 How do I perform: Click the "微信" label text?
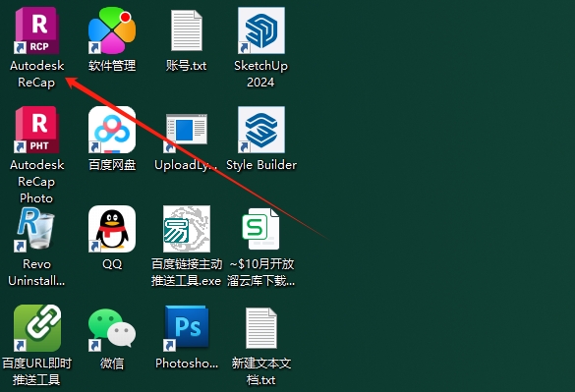point(112,364)
